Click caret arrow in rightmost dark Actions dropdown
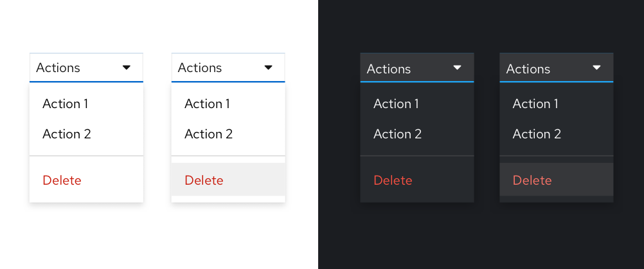The height and width of the screenshot is (269, 644). [x=596, y=68]
